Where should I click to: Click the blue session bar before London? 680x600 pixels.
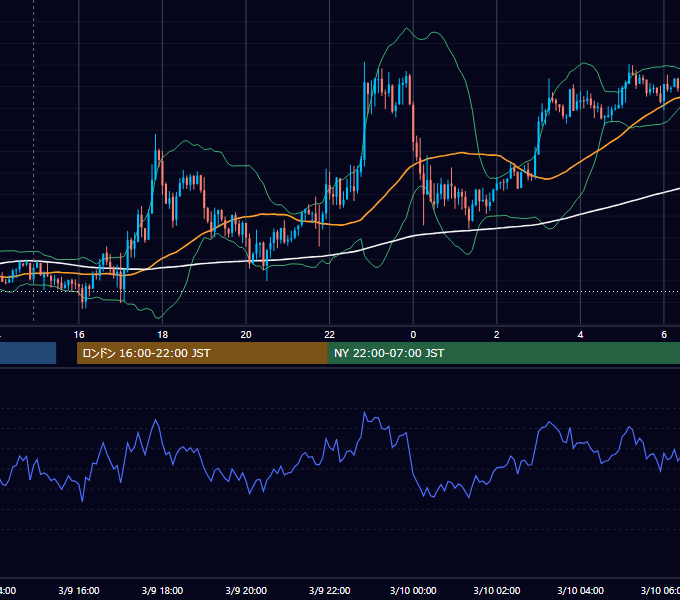pos(28,353)
